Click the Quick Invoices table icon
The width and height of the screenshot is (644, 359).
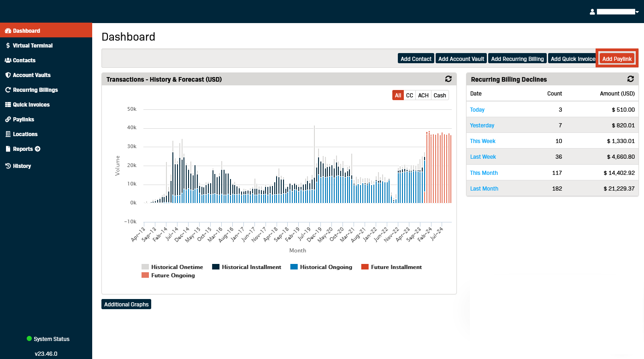click(8, 105)
